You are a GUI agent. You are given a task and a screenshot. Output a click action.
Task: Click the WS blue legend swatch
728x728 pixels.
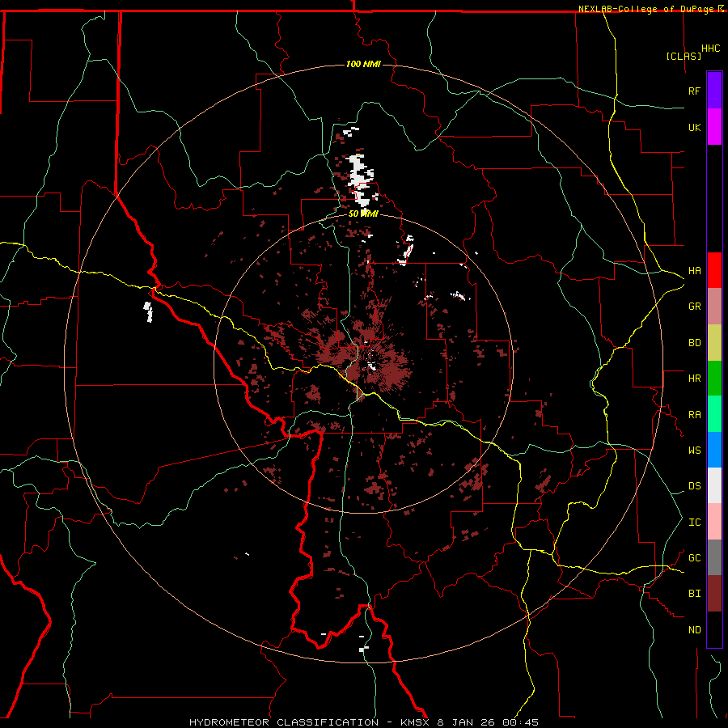click(x=714, y=450)
